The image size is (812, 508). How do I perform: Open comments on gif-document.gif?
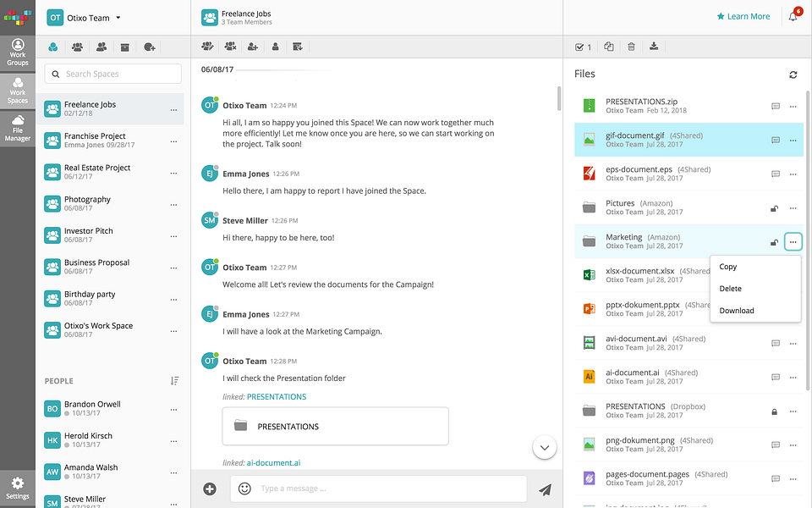click(776, 140)
